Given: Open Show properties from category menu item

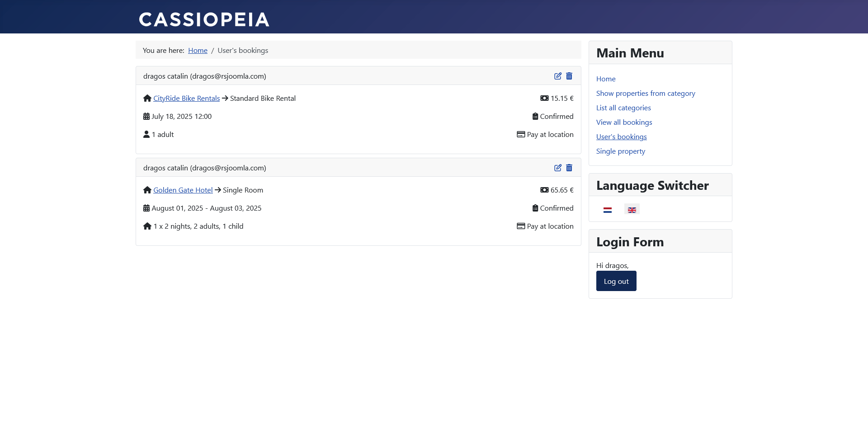Looking at the screenshot, I should pyautogui.click(x=646, y=93).
